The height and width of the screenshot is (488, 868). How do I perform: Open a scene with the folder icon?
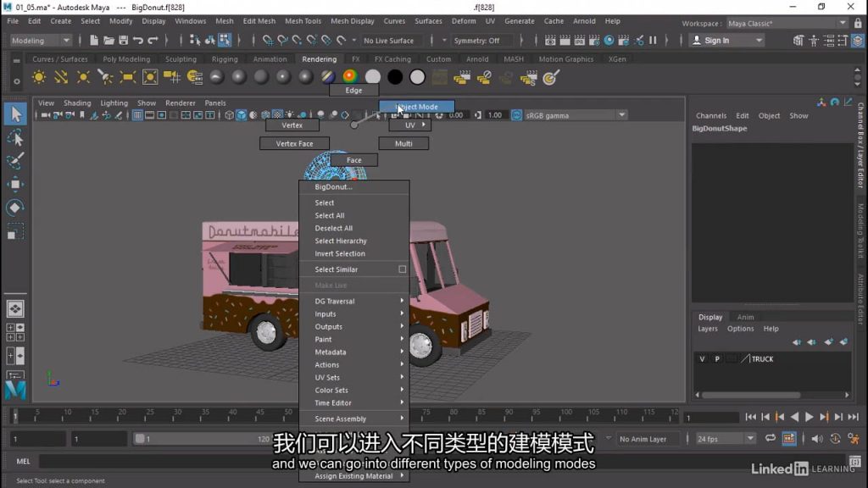[x=108, y=41]
